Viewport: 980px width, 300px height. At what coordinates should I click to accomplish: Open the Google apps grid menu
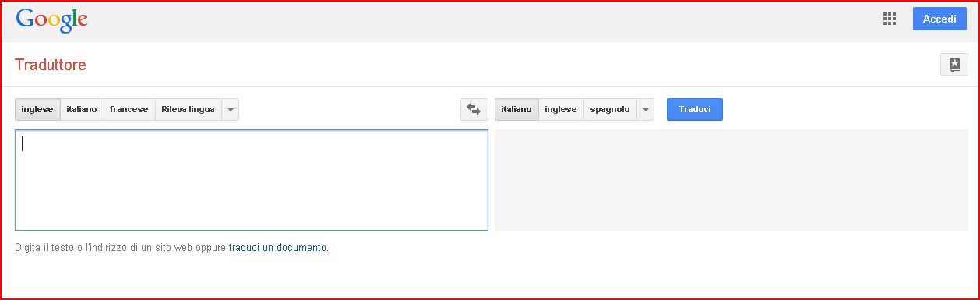(x=890, y=19)
